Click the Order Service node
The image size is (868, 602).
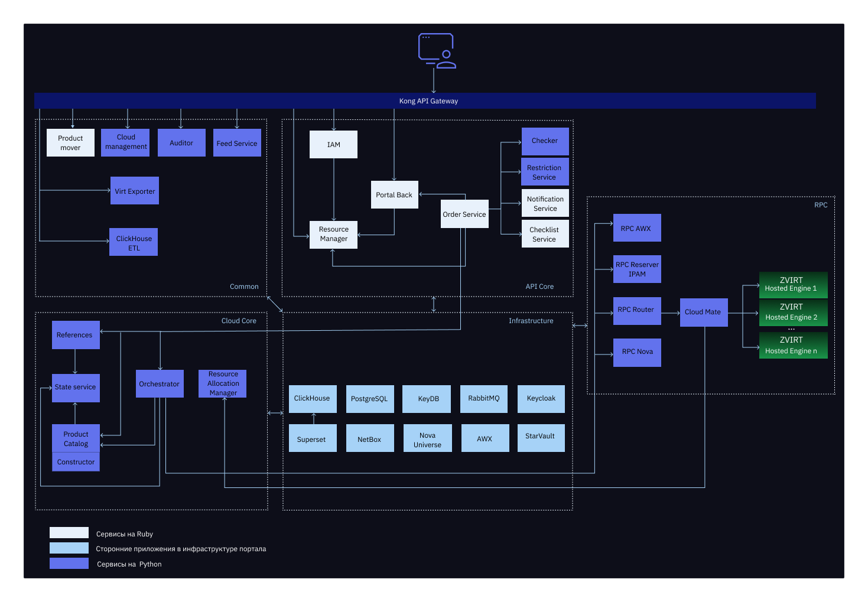465,214
